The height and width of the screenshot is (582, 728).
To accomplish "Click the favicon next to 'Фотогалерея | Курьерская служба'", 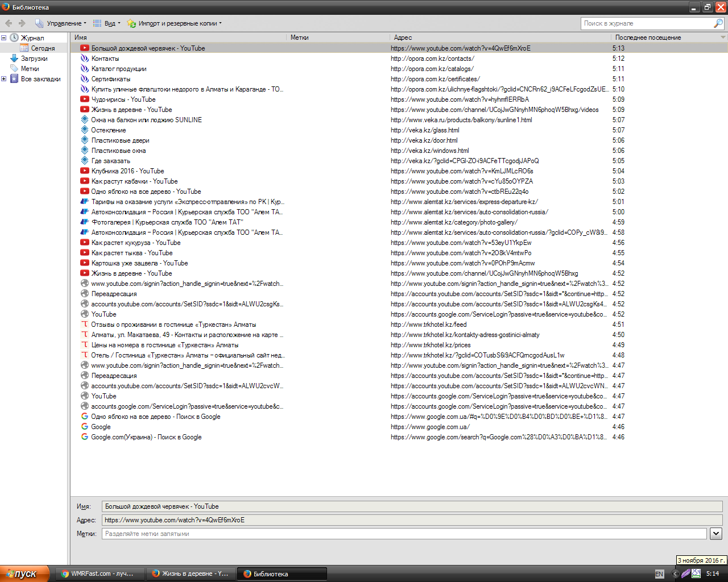I will 85,222.
